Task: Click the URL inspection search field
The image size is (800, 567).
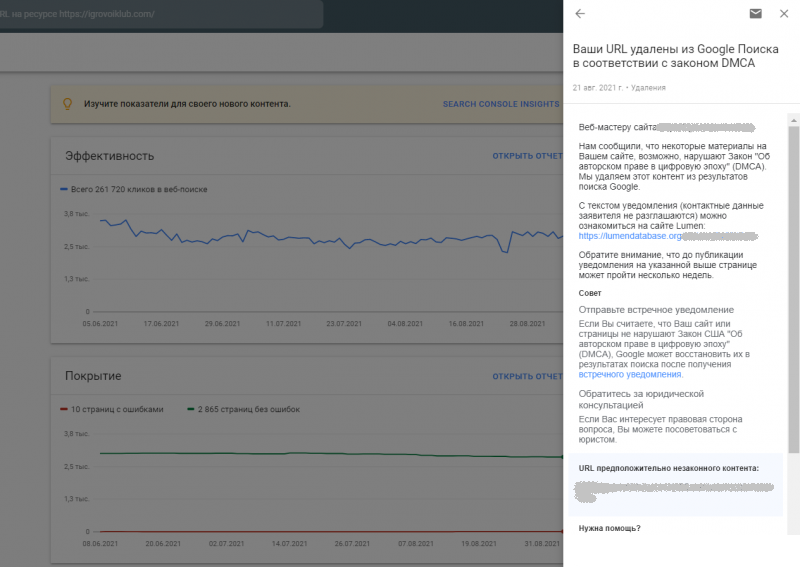Action: (x=160, y=15)
